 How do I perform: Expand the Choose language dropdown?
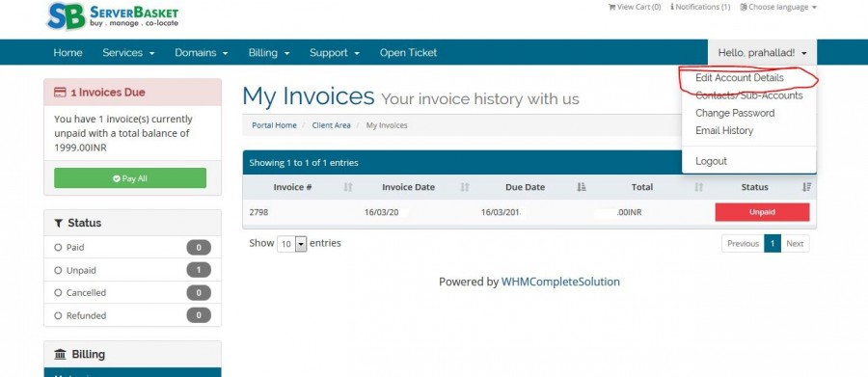pyautogui.click(x=778, y=7)
